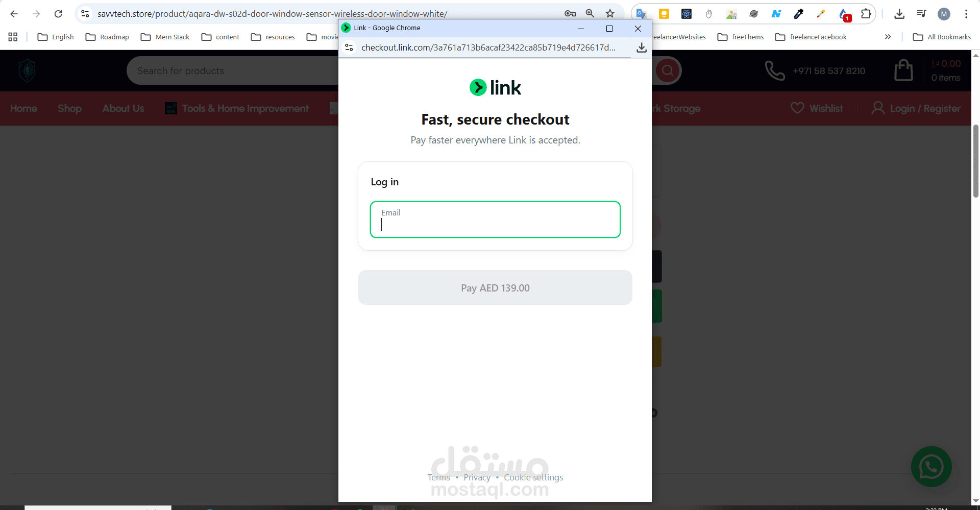Open the Mern Stack bookmark folder
980x510 pixels.
(165, 37)
